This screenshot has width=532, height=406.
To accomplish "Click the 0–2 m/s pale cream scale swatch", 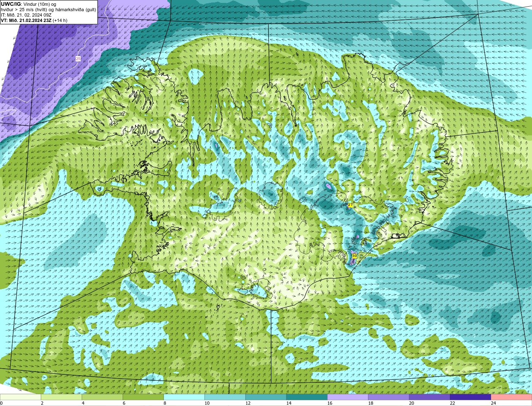I will click(21, 397).
